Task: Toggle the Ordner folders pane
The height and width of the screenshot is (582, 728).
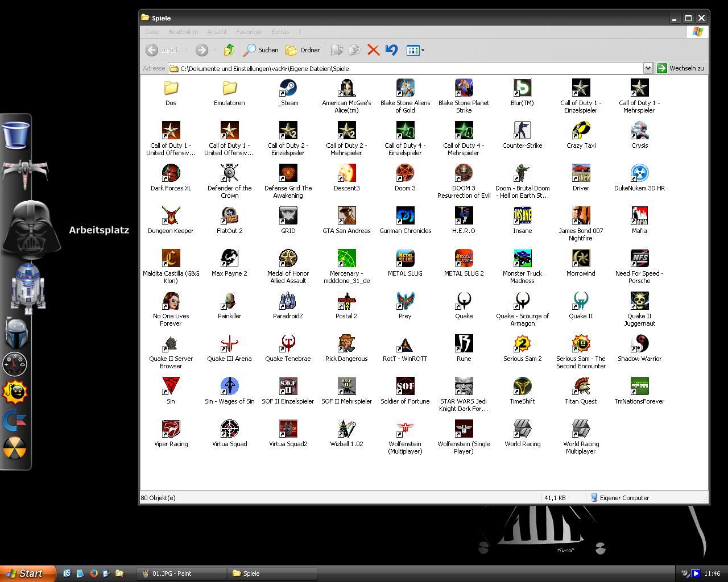Action: 303,50
